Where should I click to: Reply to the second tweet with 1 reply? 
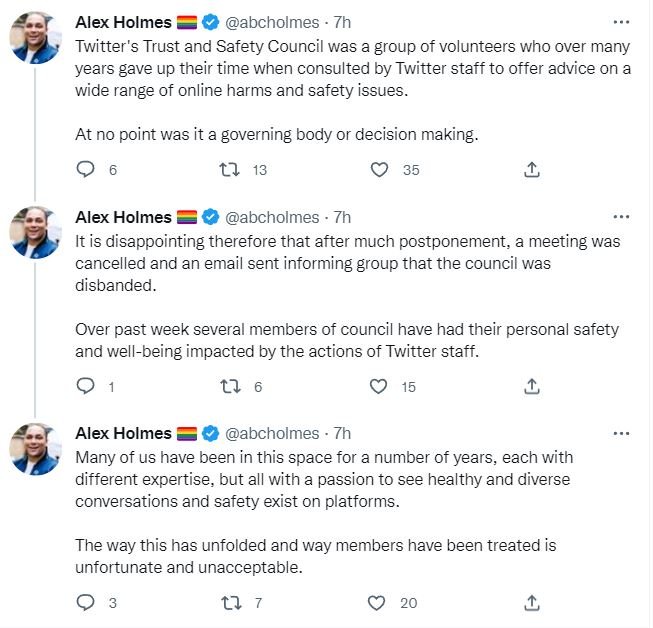(86, 386)
